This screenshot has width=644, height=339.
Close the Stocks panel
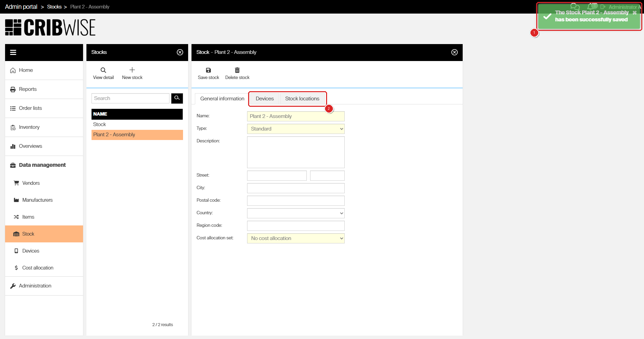click(x=180, y=52)
